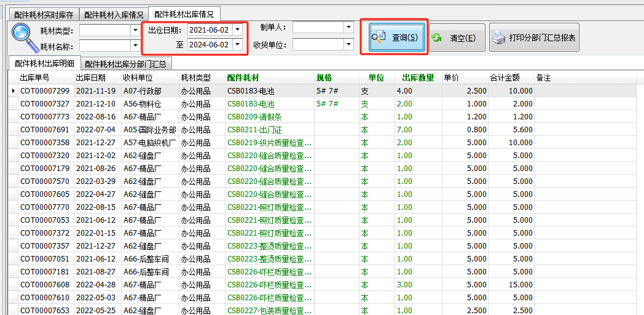Select order number COT00007773
Image resolution: width=644 pixels, height=315 pixels.
click(45, 117)
